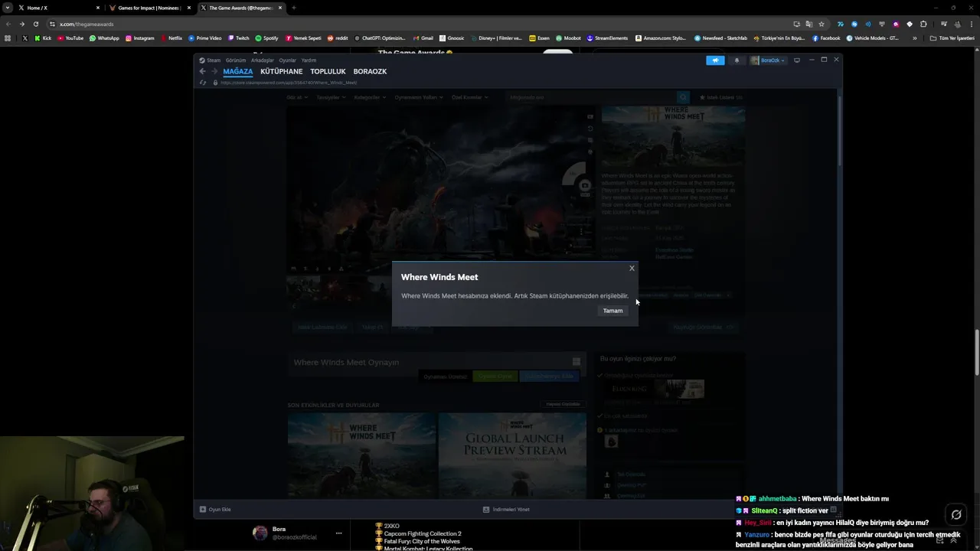980x551 pixels.
Task: Switch to the Home / X browser tab
Action: [x=58, y=8]
